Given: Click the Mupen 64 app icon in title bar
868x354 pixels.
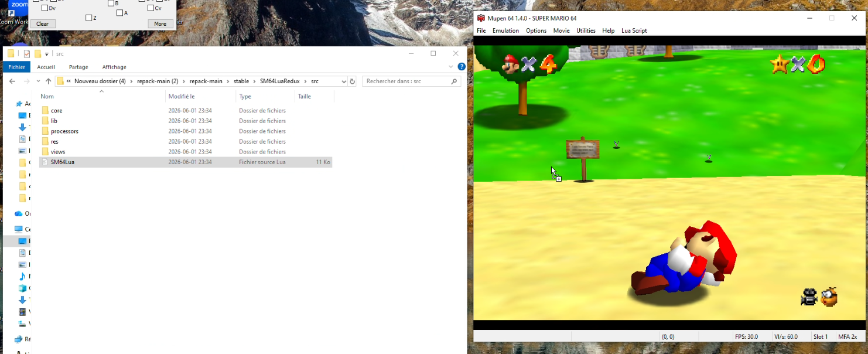Looking at the screenshot, I should [x=481, y=18].
